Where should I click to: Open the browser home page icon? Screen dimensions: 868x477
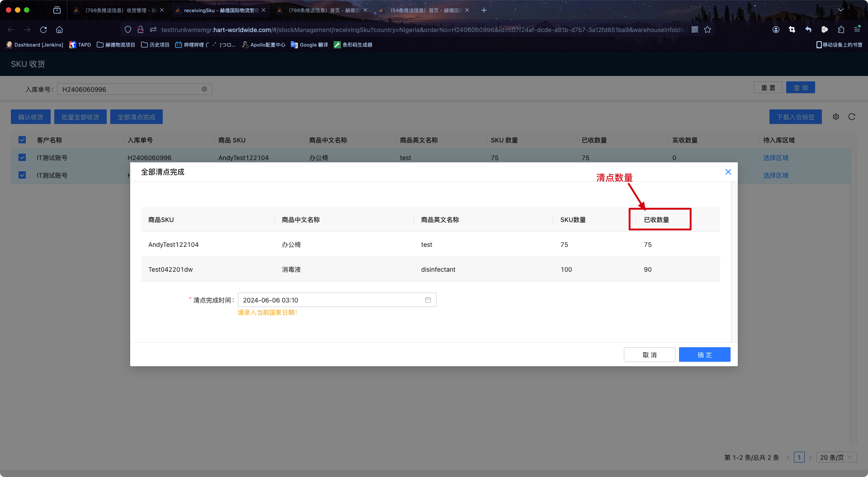59,30
